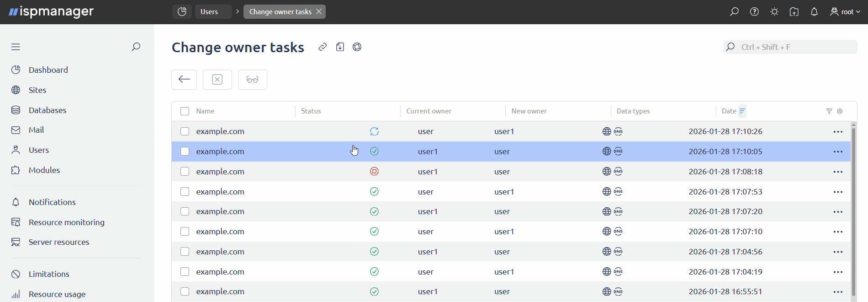Sort table by the Date column header
Viewport: 868px width, 302px height.
[729, 111]
